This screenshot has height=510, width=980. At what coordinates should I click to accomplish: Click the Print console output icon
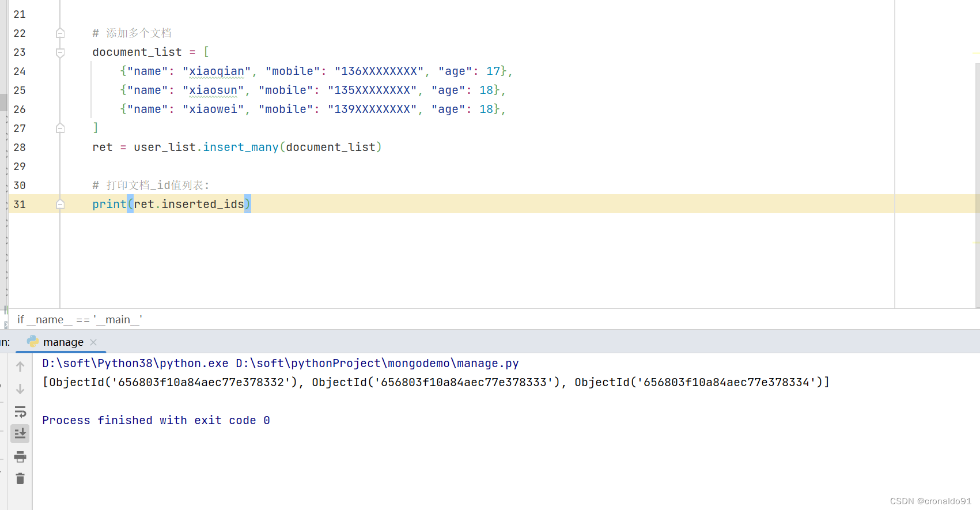pyautogui.click(x=20, y=457)
